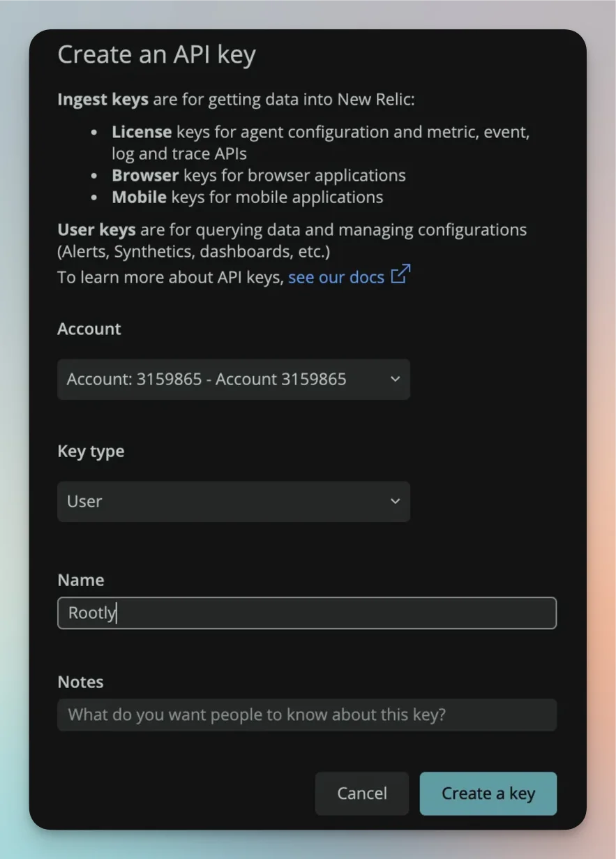Click the 'Account' field label
The width and height of the screenshot is (616, 859).
pos(89,329)
